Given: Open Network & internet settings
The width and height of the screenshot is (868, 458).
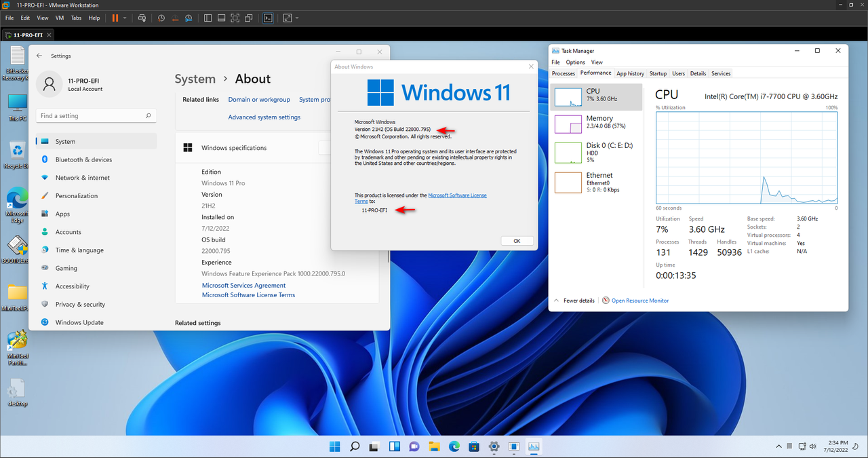Looking at the screenshot, I should pyautogui.click(x=96, y=178).
